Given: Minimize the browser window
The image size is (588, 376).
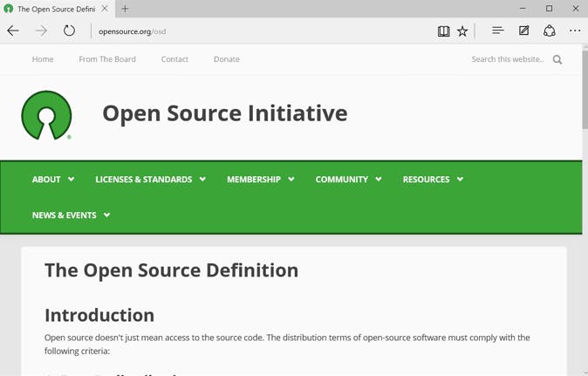Looking at the screenshot, I should (x=523, y=8).
